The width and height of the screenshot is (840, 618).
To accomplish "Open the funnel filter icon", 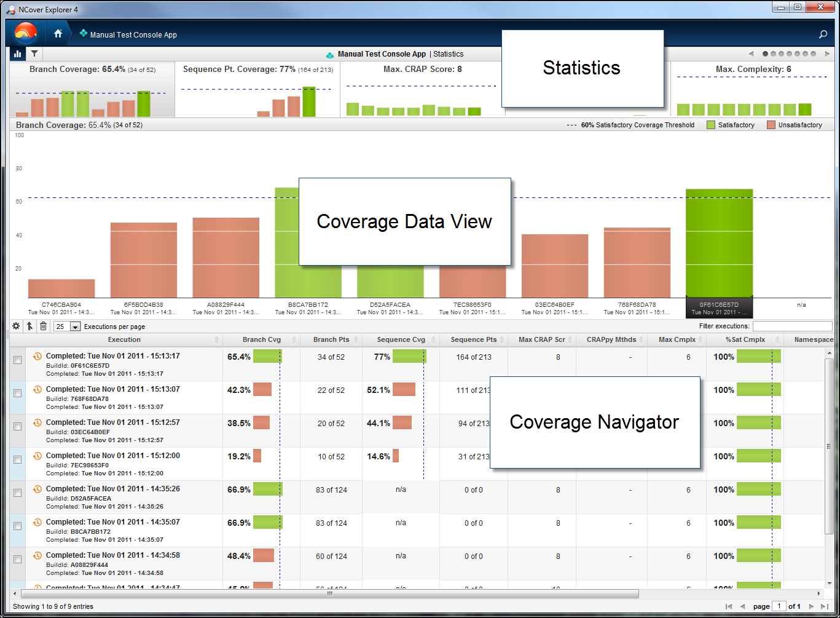I will coord(34,54).
